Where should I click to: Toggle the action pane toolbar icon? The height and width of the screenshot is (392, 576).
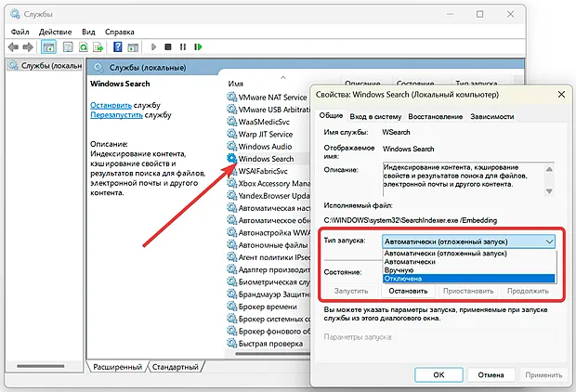click(133, 47)
